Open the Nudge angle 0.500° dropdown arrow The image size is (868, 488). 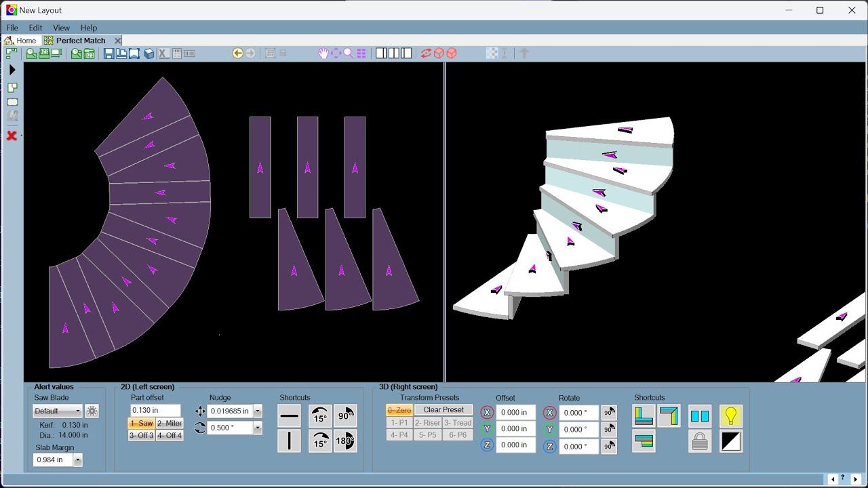coord(257,428)
